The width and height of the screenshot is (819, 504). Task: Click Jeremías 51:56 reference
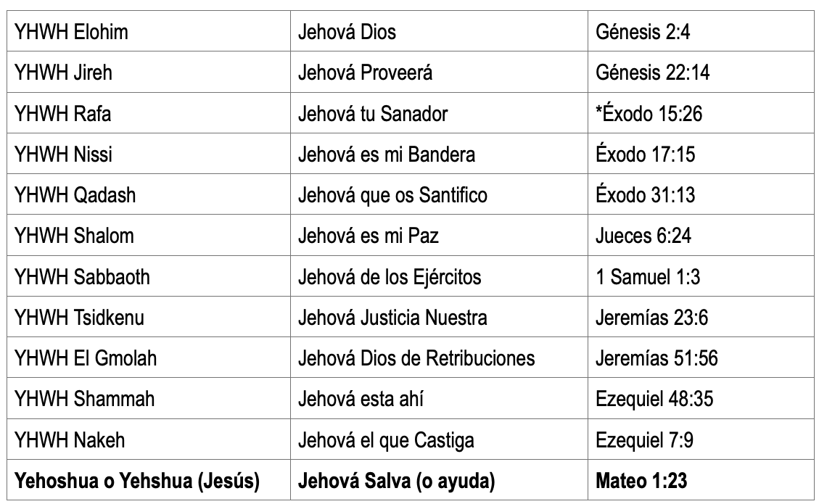tap(657, 358)
